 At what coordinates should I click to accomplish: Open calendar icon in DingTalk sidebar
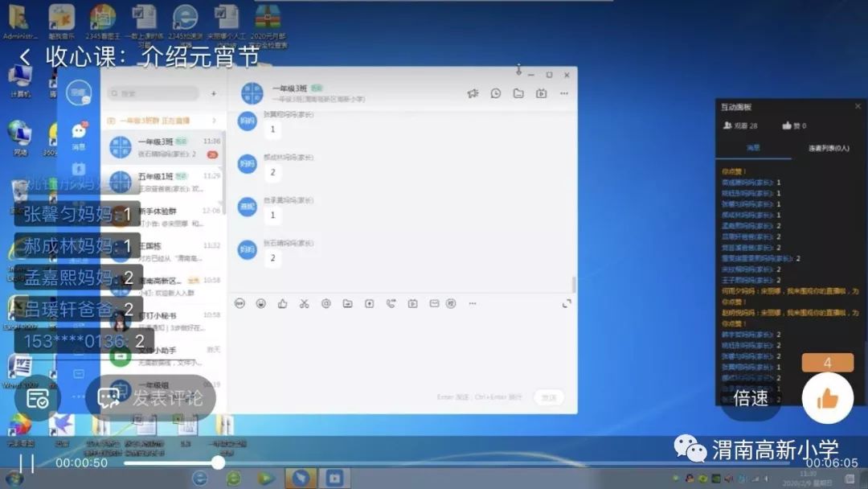click(x=79, y=168)
